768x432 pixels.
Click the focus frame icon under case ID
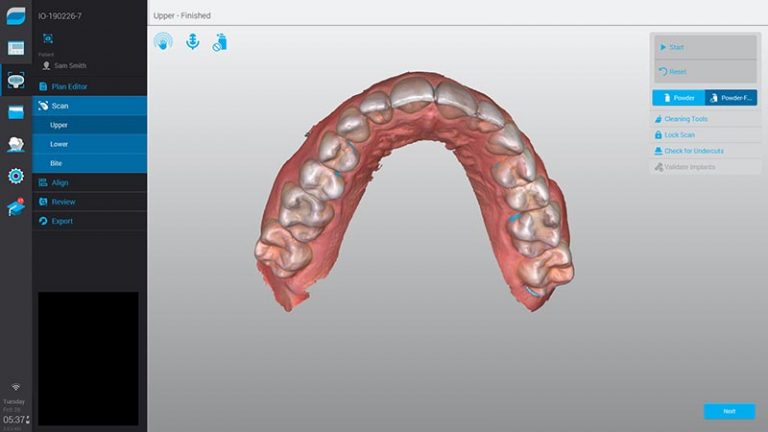pos(48,39)
